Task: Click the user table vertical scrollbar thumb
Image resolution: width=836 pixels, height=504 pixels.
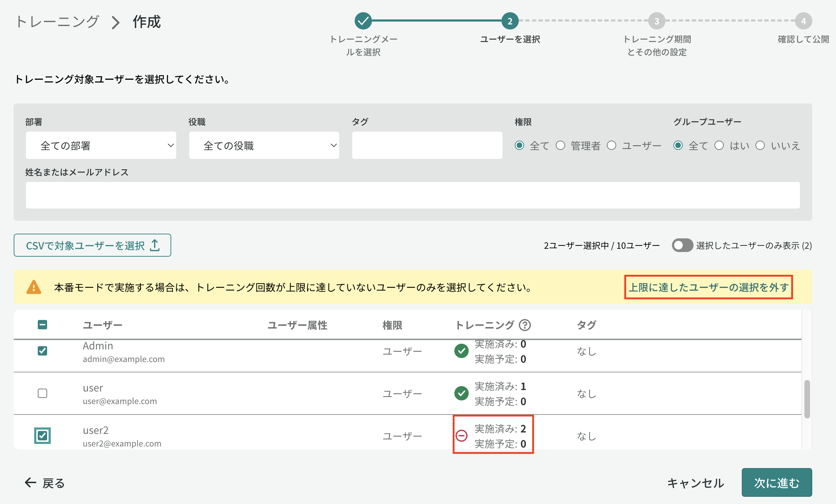Action: tap(807, 399)
